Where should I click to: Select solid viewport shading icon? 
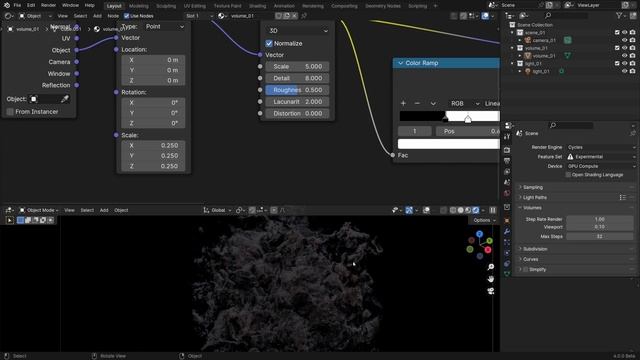460,210
